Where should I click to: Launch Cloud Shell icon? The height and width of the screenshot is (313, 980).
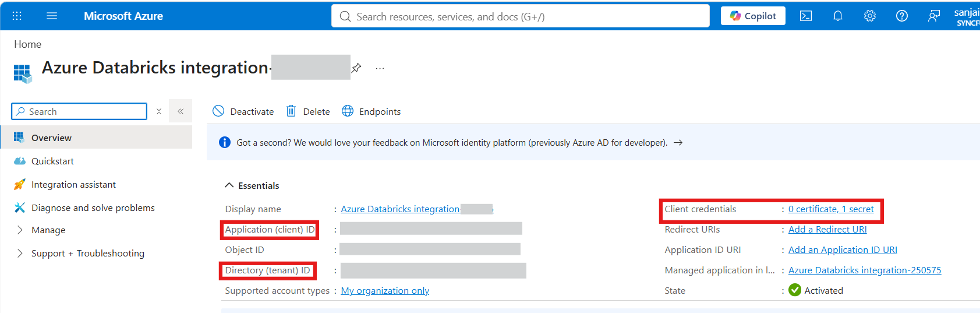[x=806, y=16]
